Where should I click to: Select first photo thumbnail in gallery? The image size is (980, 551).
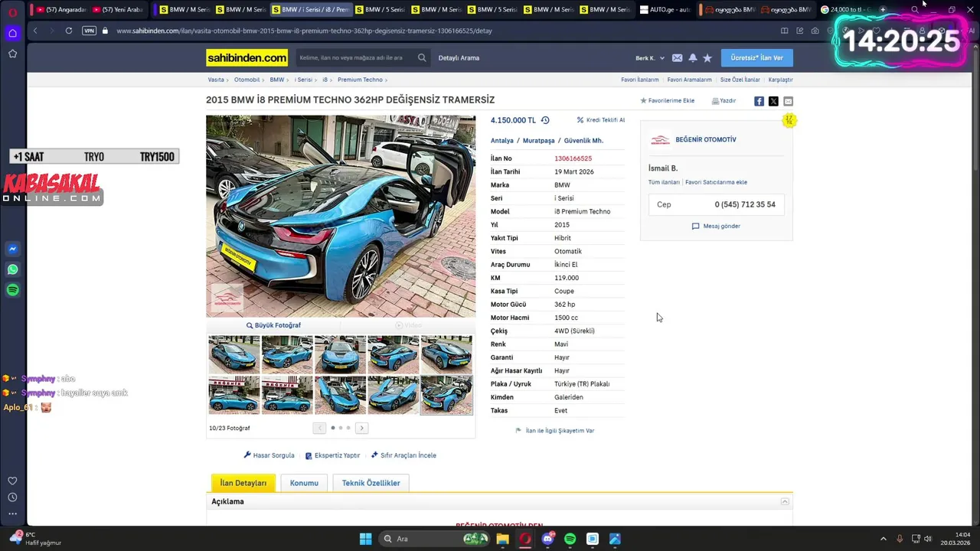[x=234, y=354]
